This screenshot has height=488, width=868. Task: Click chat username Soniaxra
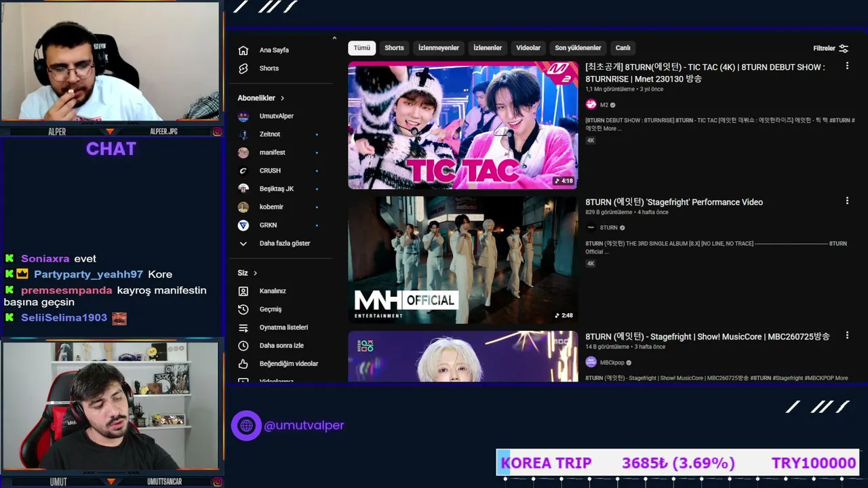(x=45, y=259)
